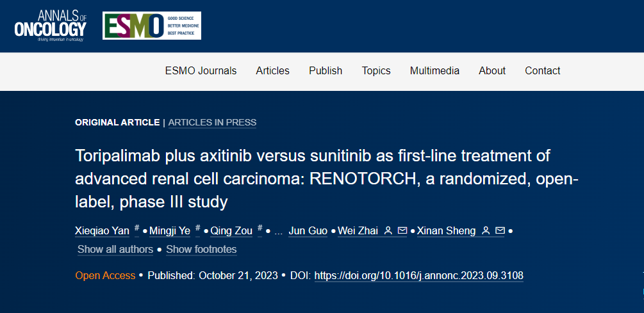
Task: Open the ESMO Journals menu
Action: [x=201, y=71]
